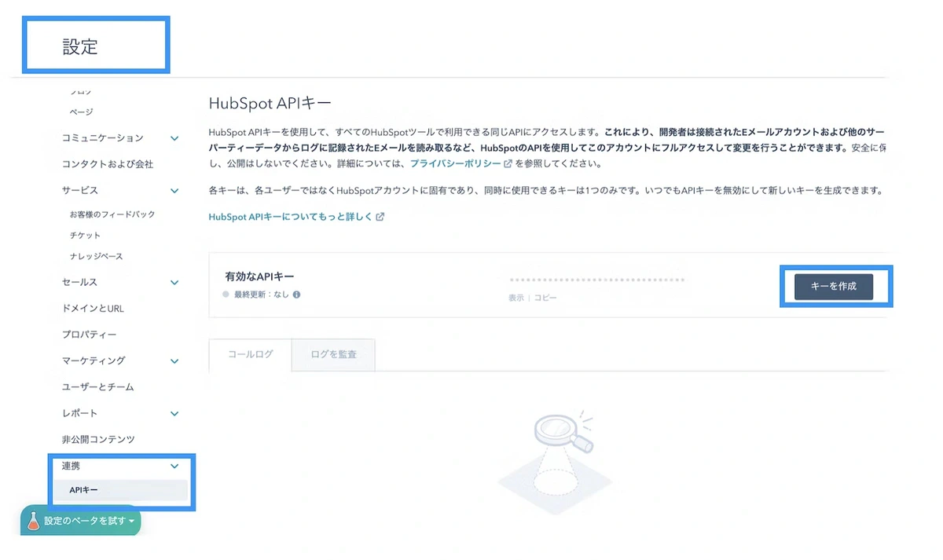This screenshot has width=943, height=560.
Task: Select APIキー in the sidebar
Action: [x=121, y=490]
